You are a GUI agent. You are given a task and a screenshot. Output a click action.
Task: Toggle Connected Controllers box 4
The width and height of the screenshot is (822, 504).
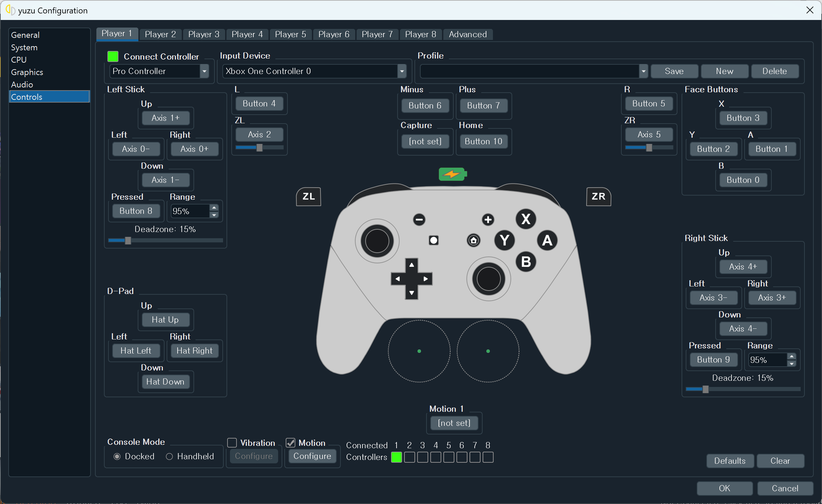click(x=436, y=457)
